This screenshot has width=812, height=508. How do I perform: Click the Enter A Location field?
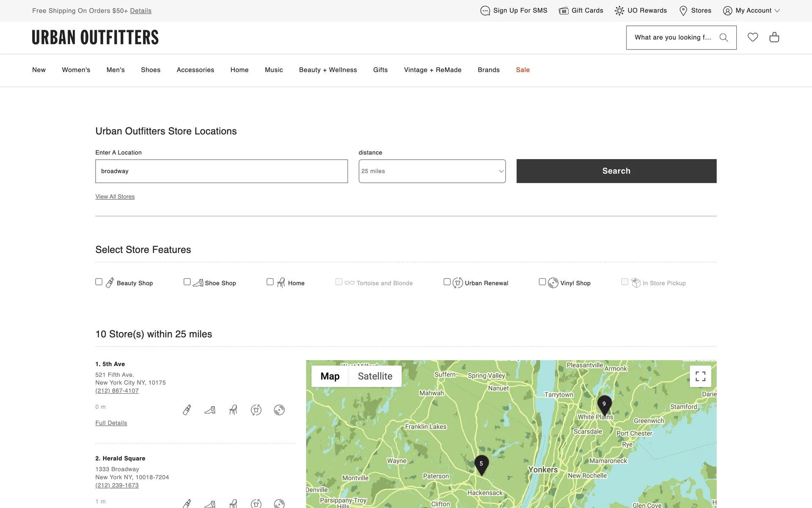[x=221, y=171]
